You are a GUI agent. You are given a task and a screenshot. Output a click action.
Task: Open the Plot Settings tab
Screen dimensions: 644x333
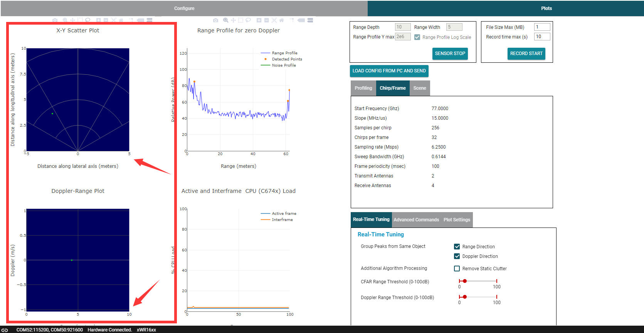(x=457, y=220)
